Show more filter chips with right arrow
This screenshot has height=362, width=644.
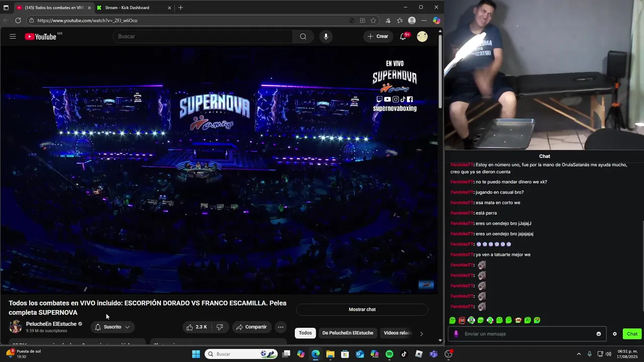click(x=422, y=333)
